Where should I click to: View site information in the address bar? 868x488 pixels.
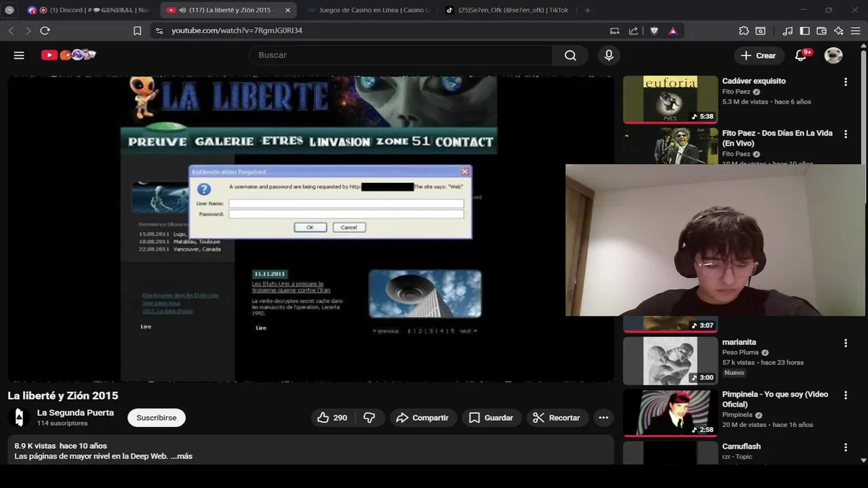click(x=159, y=30)
